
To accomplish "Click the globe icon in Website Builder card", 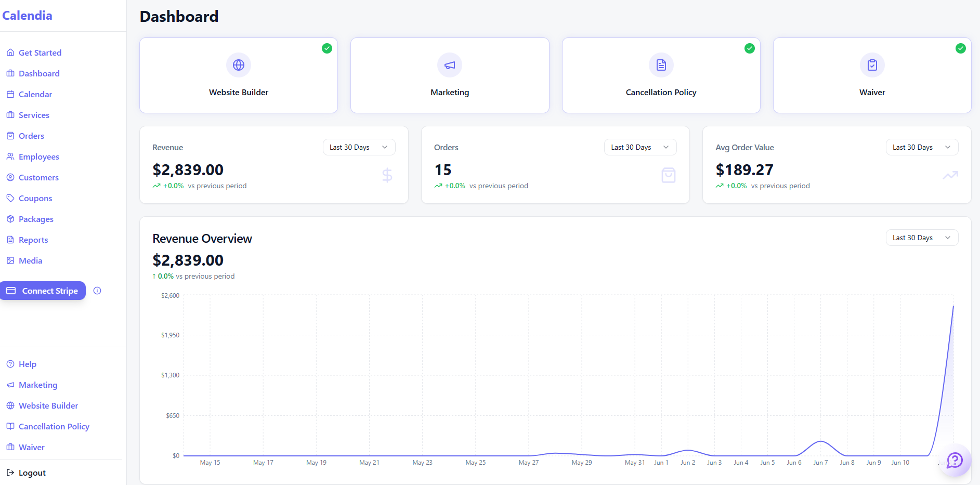I will click(x=239, y=65).
